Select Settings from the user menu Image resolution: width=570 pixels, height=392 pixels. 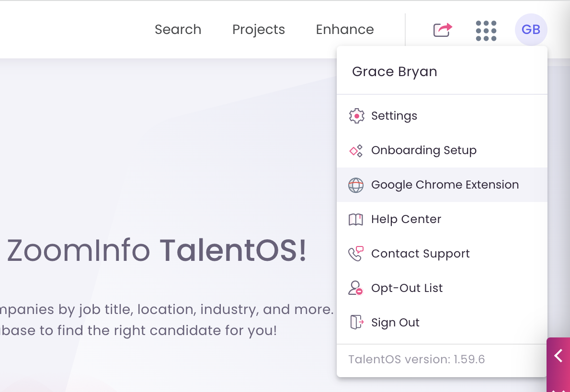click(394, 115)
